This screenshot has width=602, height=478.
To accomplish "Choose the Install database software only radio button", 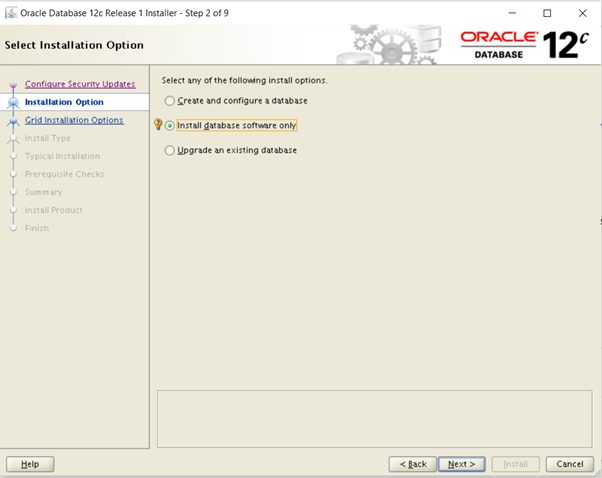I will pyautogui.click(x=169, y=126).
